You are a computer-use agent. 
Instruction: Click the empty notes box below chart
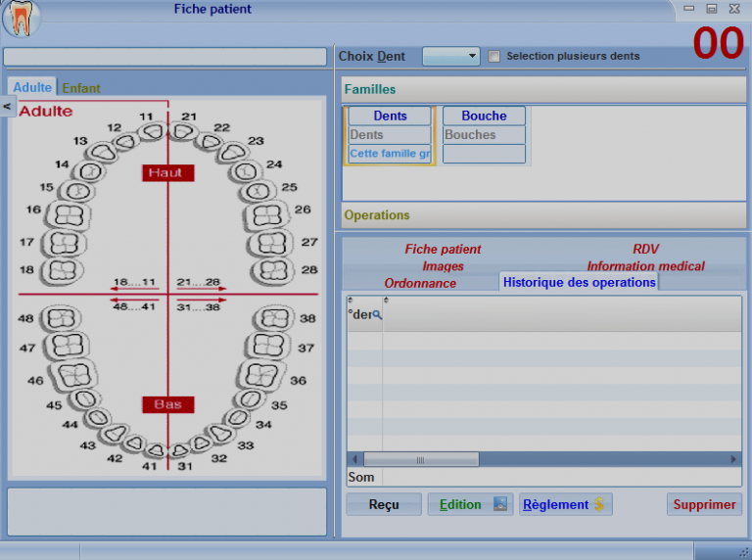(x=166, y=512)
